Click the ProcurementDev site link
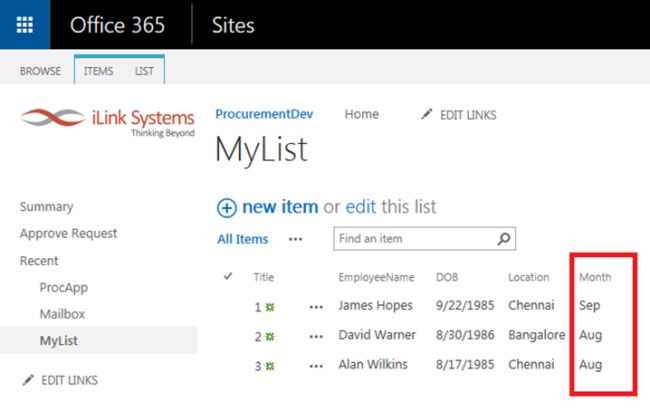 pos(264,114)
